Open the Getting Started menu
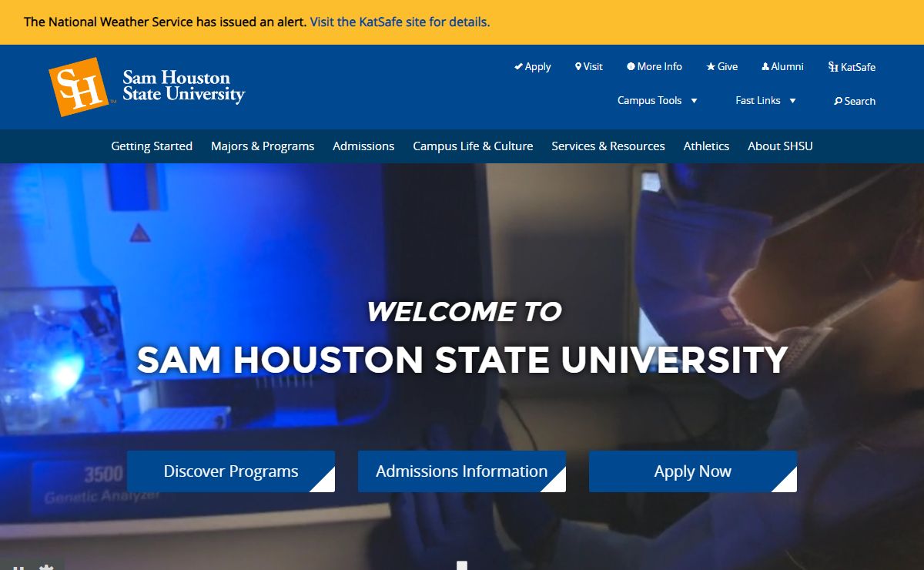 point(152,146)
